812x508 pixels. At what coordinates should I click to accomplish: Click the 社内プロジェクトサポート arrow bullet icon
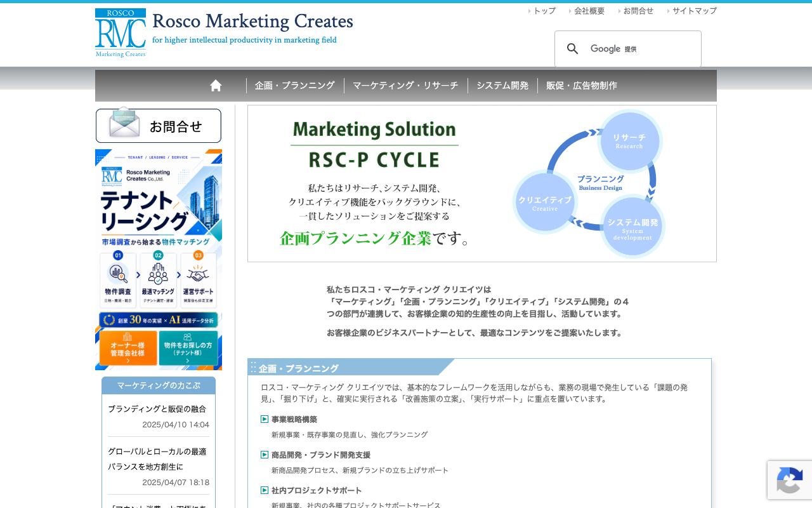tap(265, 490)
